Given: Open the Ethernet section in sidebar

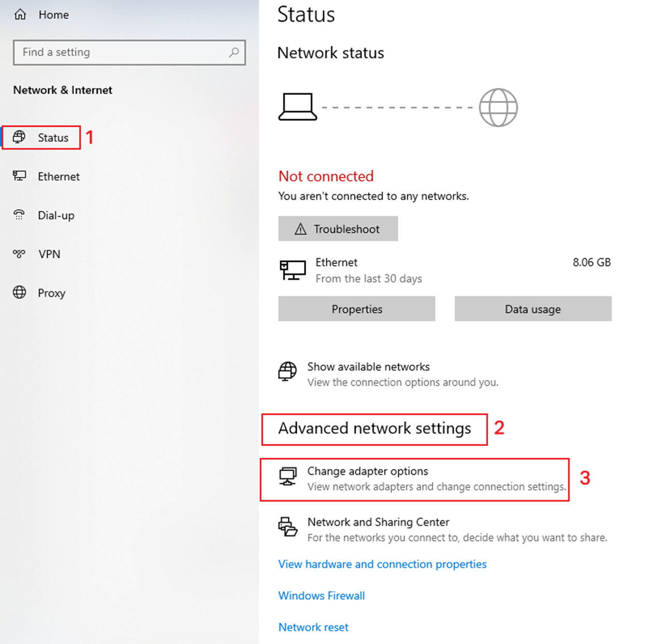Looking at the screenshot, I should coord(59,176).
